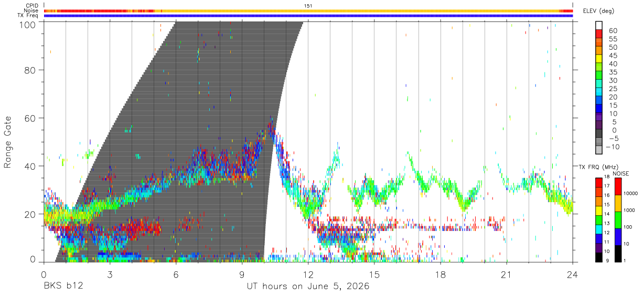Click the 40 tick on Range Gate axis
Image resolution: width=644 pixels, height=297 pixels.
coord(30,166)
